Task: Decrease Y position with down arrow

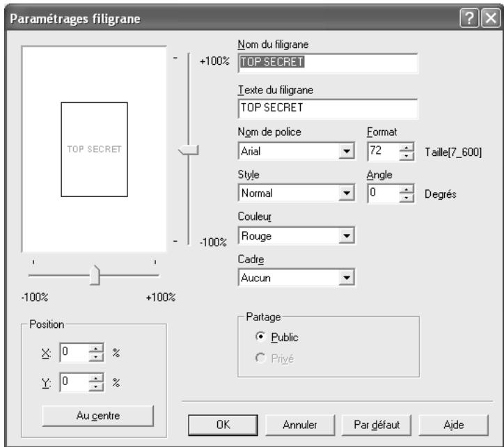Action: tap(96, 387)
